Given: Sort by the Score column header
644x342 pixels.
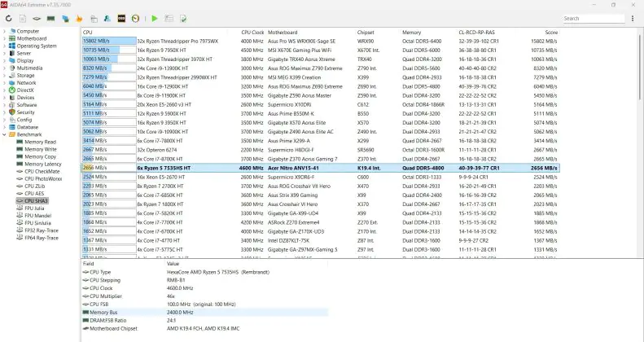Looking at the screenshot, I should click(x=551, y=33).
